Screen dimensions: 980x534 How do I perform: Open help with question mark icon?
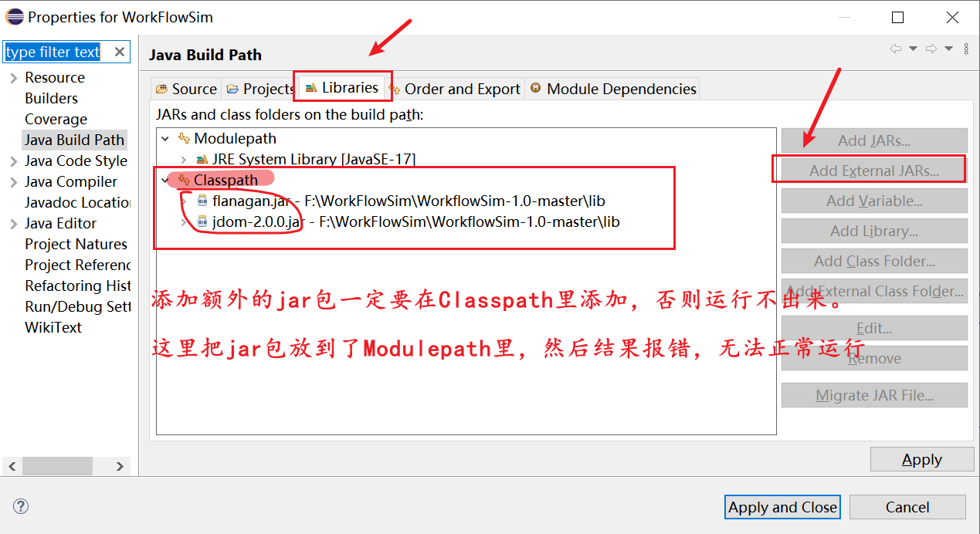pyautogui.click(x=21, y=506)
